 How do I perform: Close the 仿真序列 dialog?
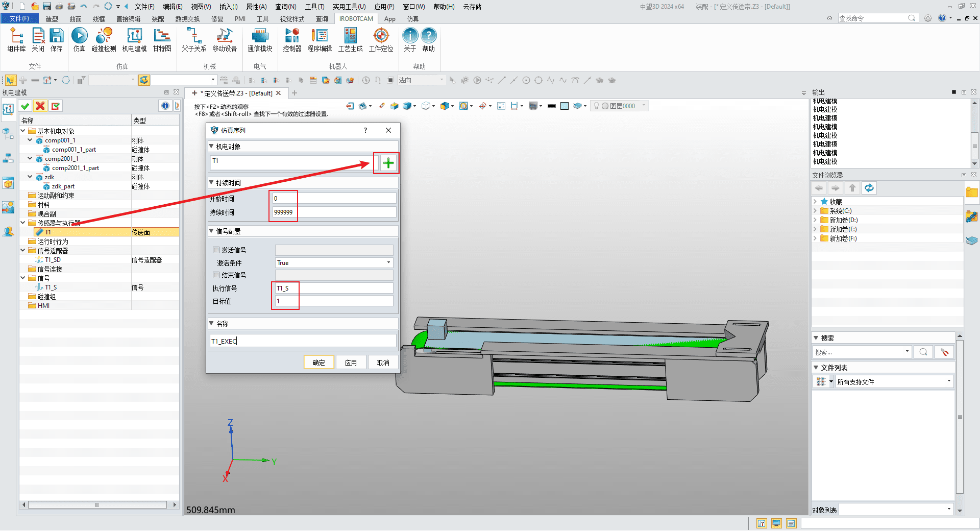click(388, 130)
